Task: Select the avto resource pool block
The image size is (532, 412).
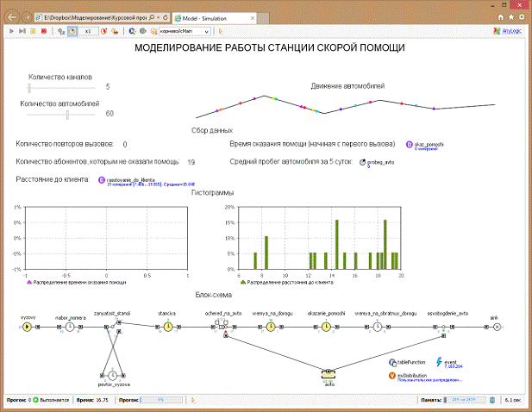Action: (328, 374)
